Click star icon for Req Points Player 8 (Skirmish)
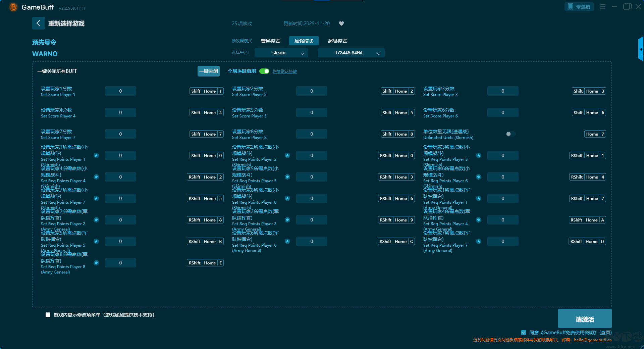The image size is (644, 349). (x=287, y=198)
